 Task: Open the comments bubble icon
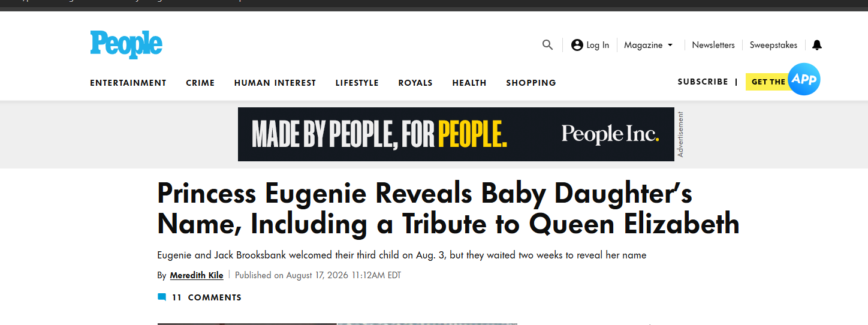click(162, 297)
